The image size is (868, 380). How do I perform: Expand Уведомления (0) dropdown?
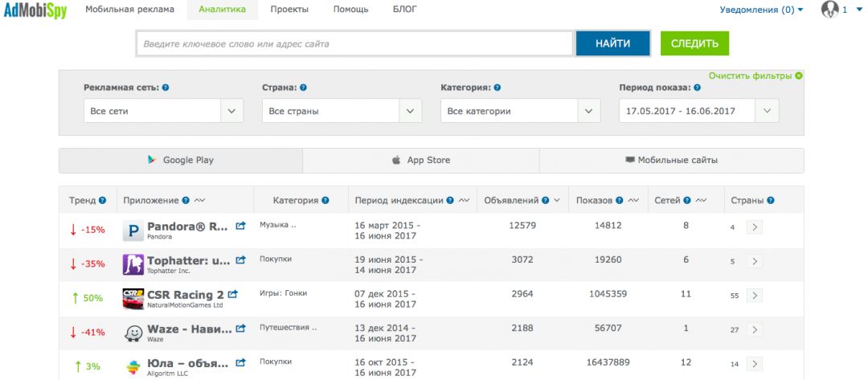[x=761, y=10]
